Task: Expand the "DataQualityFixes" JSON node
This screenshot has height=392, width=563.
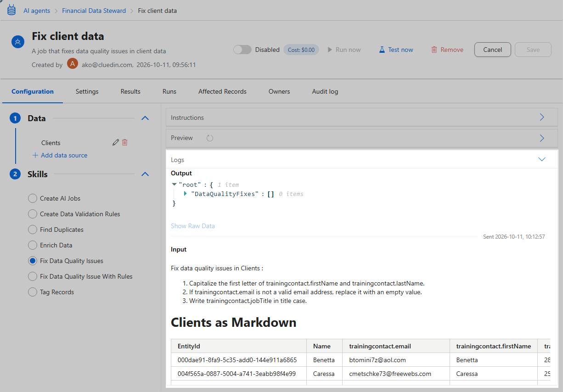Action: coord(186,194)
